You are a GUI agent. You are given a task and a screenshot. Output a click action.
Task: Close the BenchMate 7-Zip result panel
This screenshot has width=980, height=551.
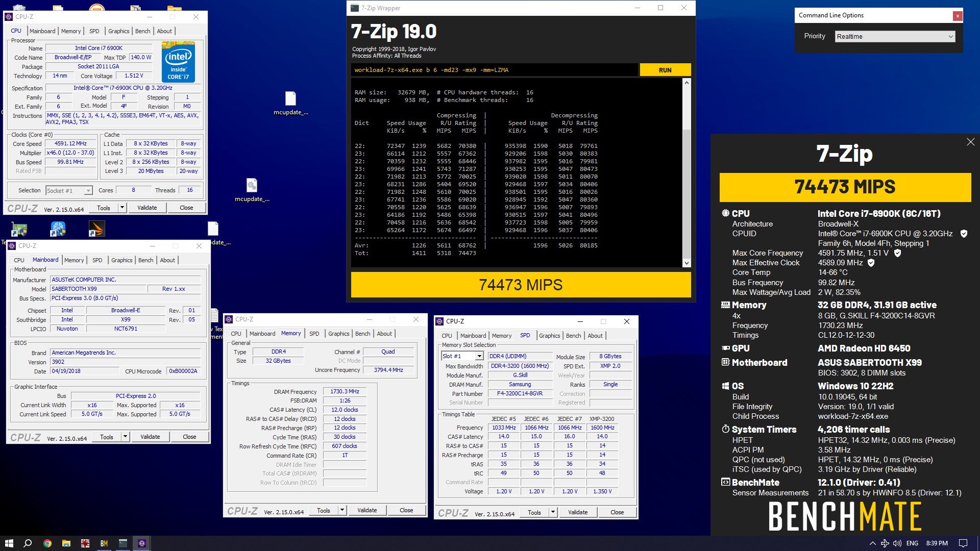click(970, 142)
